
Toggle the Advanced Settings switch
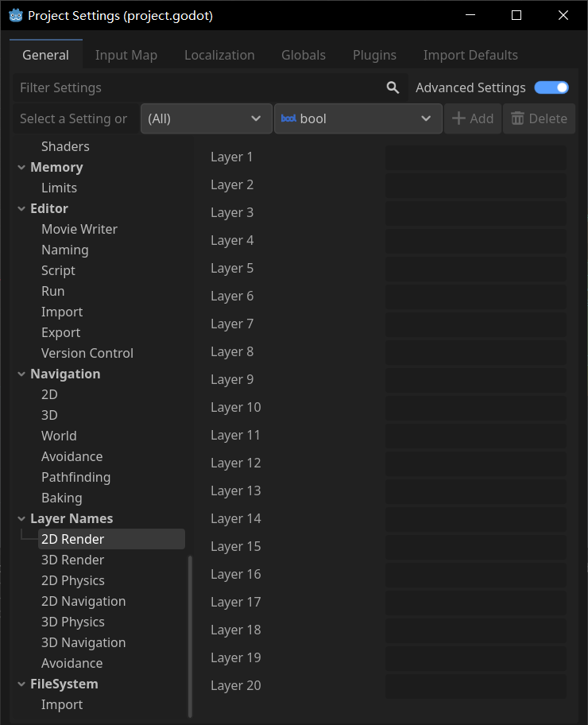551,87
